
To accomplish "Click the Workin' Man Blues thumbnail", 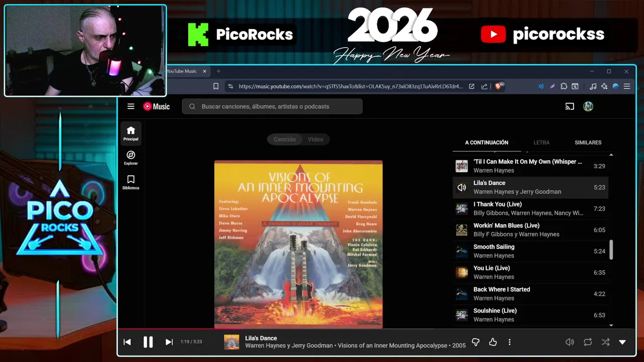I will 461,230.
